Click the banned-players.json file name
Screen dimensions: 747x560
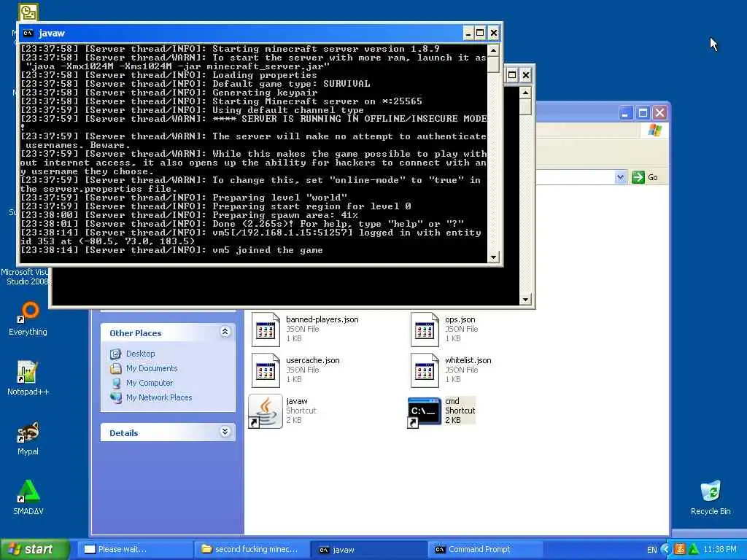coord(322,319)
